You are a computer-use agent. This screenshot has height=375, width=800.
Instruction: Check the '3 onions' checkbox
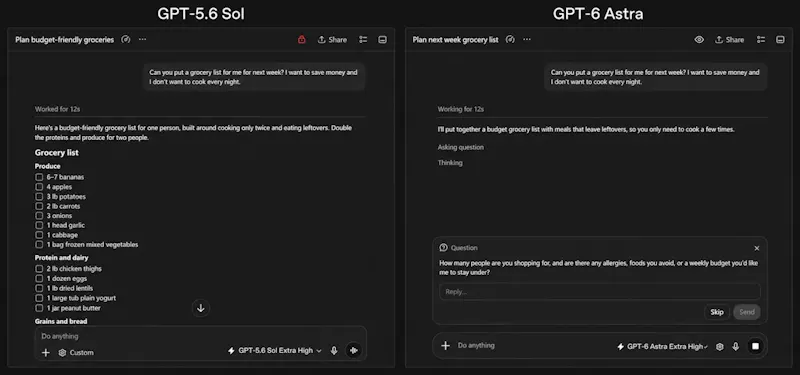(x=39, y=216)
